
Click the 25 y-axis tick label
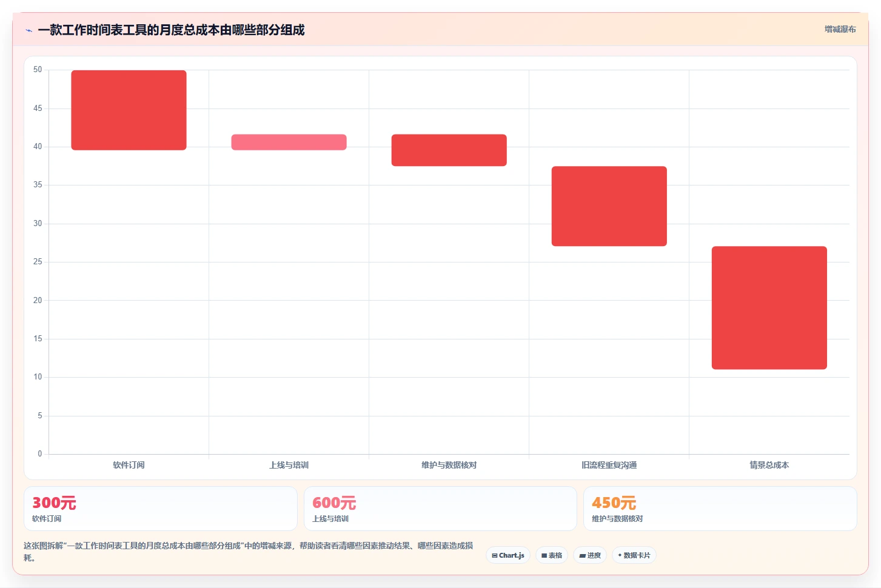point(38,262)
